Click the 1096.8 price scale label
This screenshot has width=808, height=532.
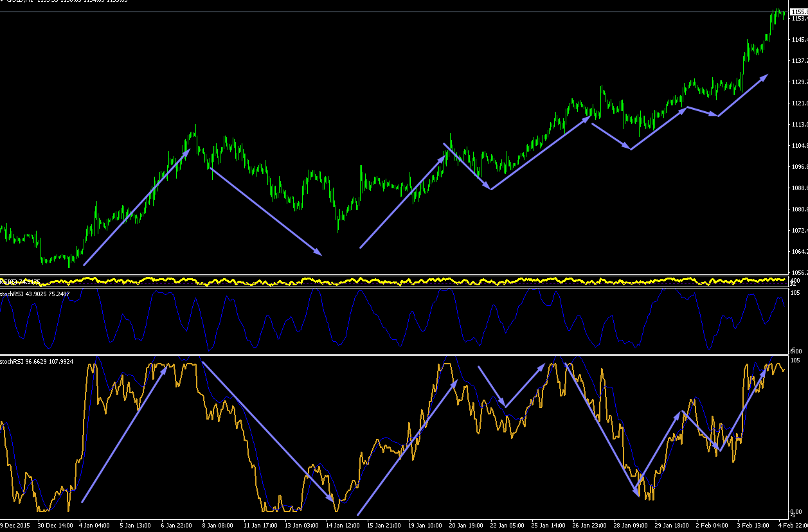[800, 167]
